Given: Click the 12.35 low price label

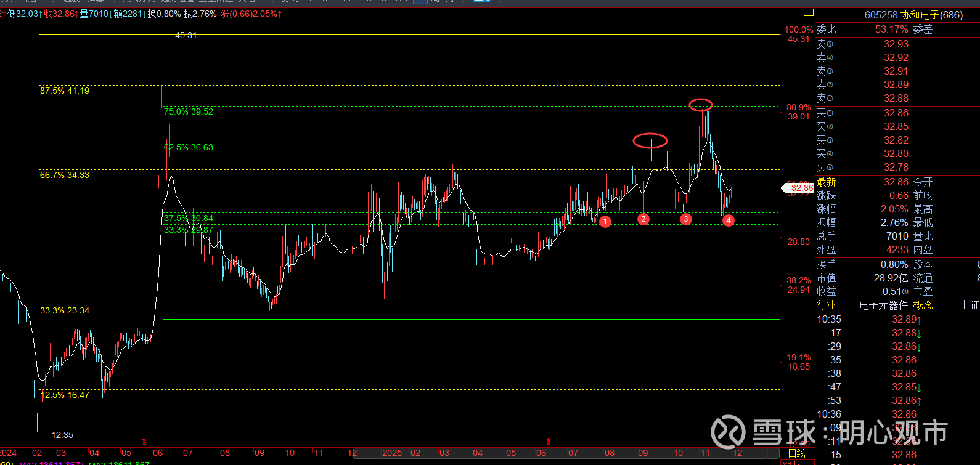Looking at the screenshot, I should click(62, 435).
